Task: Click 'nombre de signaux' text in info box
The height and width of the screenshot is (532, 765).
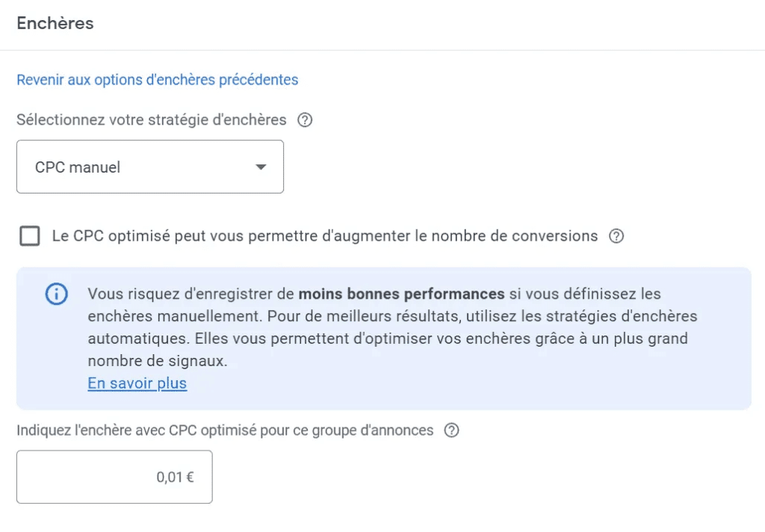Action: (x=158, y=361)
